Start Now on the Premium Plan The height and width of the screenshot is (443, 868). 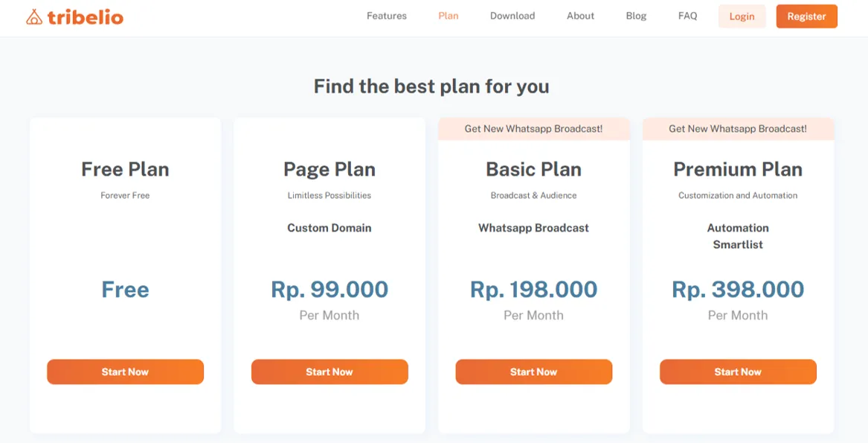point(738,372)
